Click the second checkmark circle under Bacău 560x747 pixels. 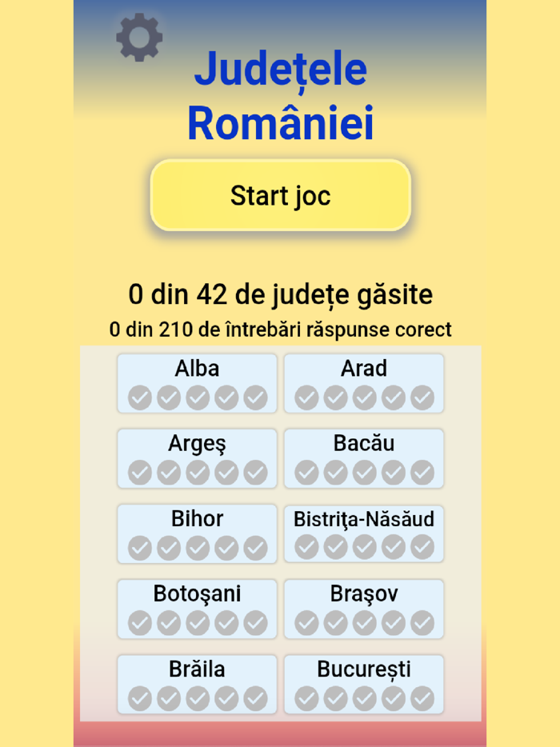click(335, 471)
